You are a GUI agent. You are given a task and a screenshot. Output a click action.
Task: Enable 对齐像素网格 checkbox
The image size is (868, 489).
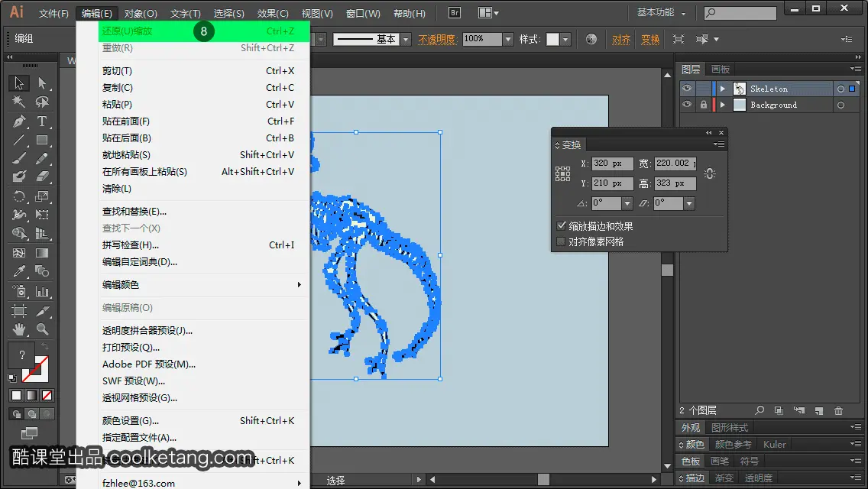click(x=562, y=241)
